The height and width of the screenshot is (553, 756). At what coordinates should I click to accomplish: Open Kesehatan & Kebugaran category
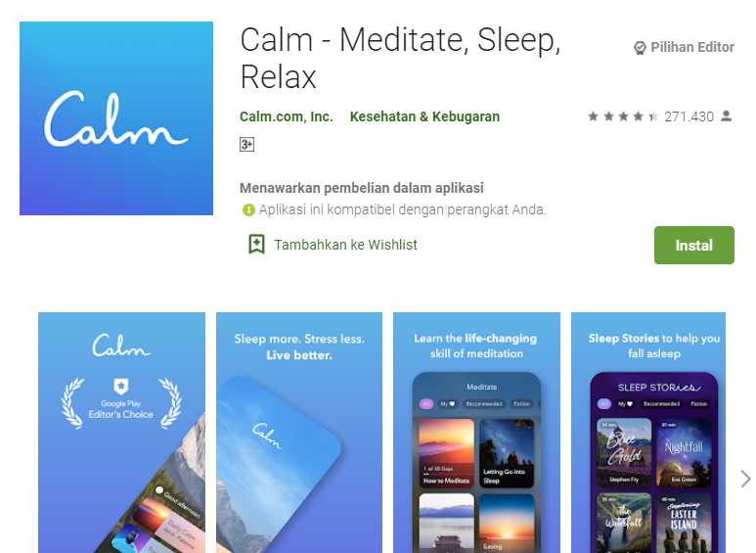pos(424,116)
